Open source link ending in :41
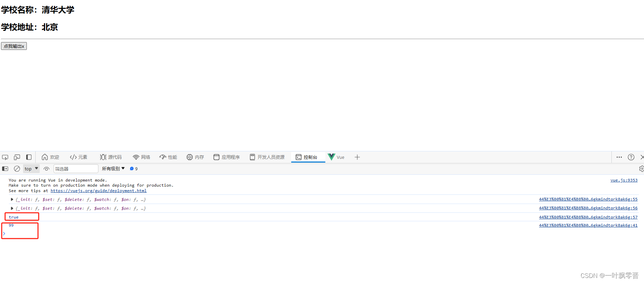 click(x=588, y=225)
